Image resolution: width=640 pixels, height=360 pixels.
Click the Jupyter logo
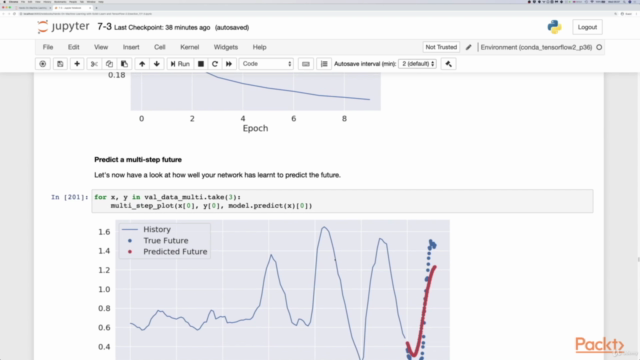[63, 27]
